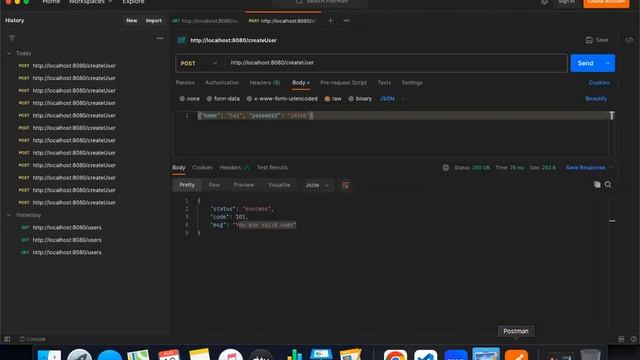The height and width of the screenshot is (360, 640).
Task: Click the New button in History panel
Action: coord(131,20)
